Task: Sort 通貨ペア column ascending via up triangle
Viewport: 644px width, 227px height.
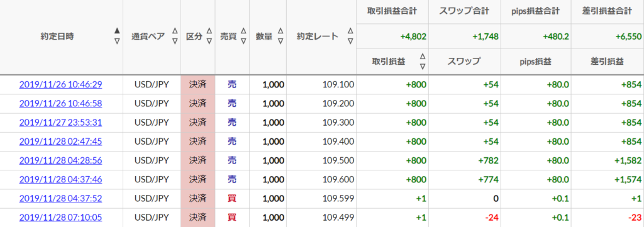Action: pyautogui.click(x=175, y=30)
